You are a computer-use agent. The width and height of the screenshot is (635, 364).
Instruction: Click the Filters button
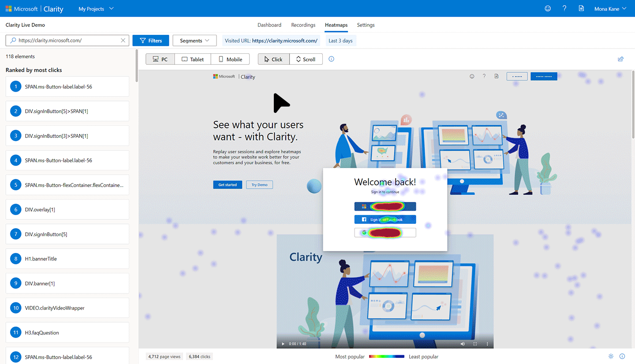coord(150,41)
